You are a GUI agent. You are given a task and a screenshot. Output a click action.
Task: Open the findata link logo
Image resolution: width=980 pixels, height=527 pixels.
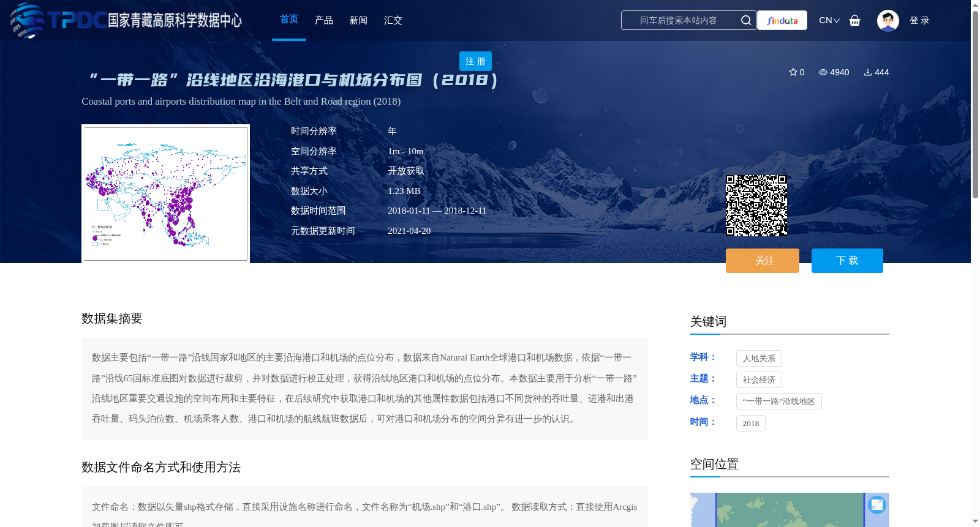tap(782, 20)
